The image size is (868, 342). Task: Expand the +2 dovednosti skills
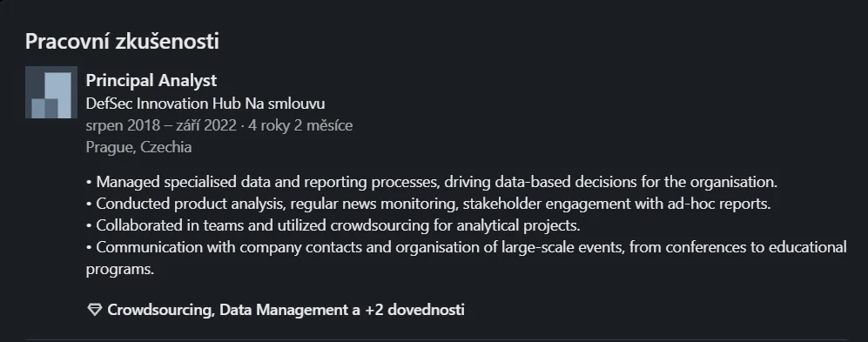pyautogui.click(x=414, y=310)
